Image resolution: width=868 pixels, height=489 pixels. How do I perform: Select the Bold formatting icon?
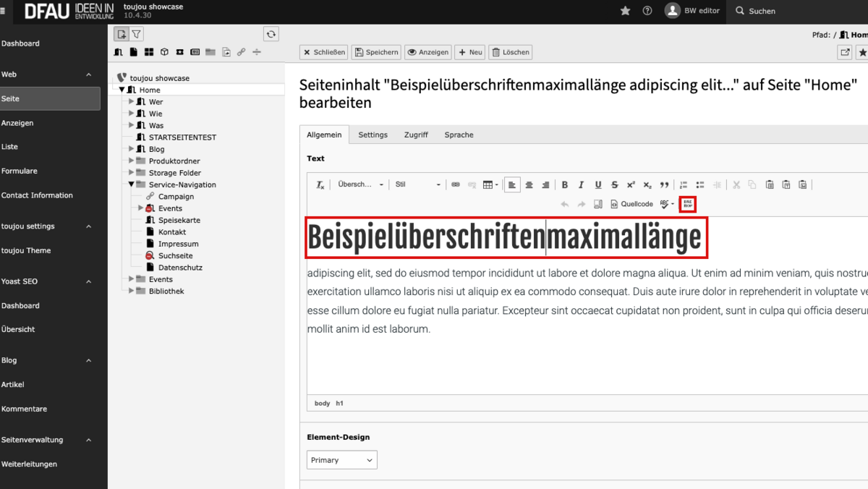tap(564, 184)
